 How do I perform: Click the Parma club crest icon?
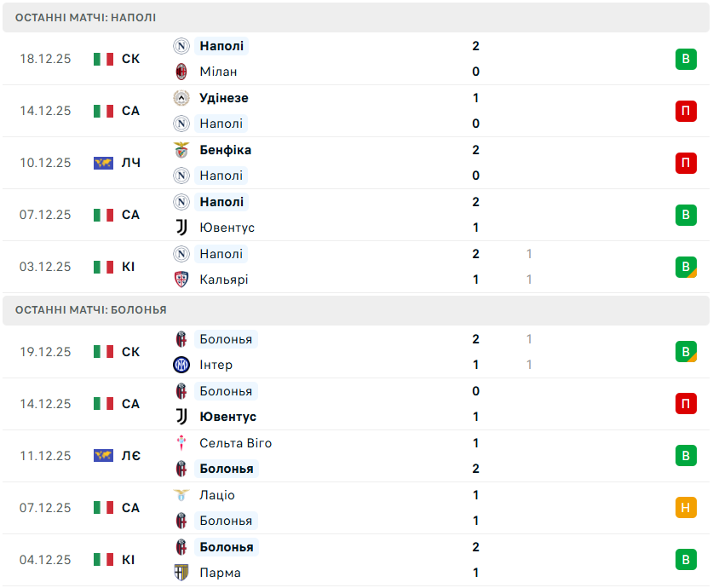coord(181,573)
